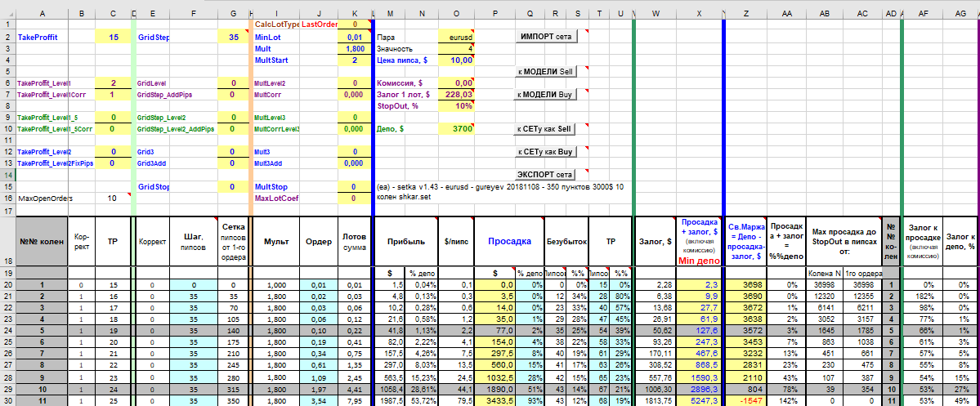Screen dimensions: 980x406
Task: Select row 18 via its row number
Action: pos(7,241)
